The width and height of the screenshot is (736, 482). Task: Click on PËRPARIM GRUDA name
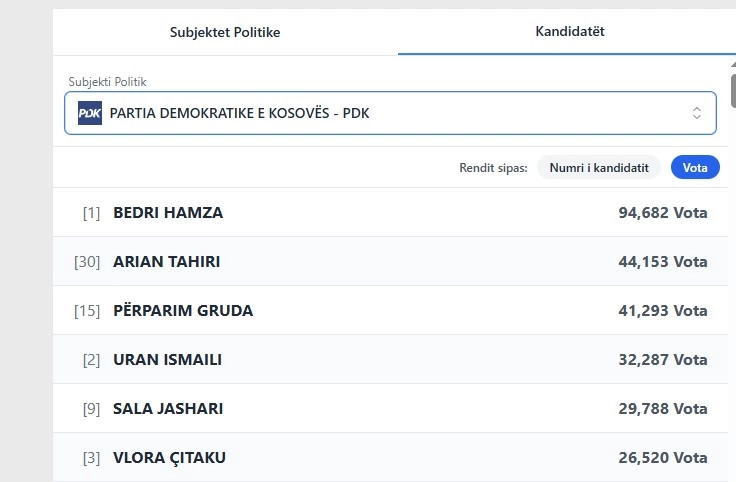[x=183, y=311]
